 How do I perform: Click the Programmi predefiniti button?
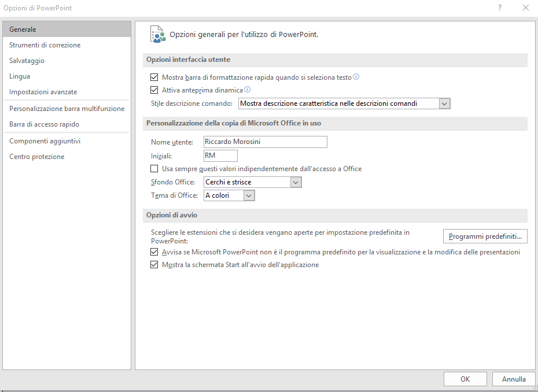coord(485,236)
